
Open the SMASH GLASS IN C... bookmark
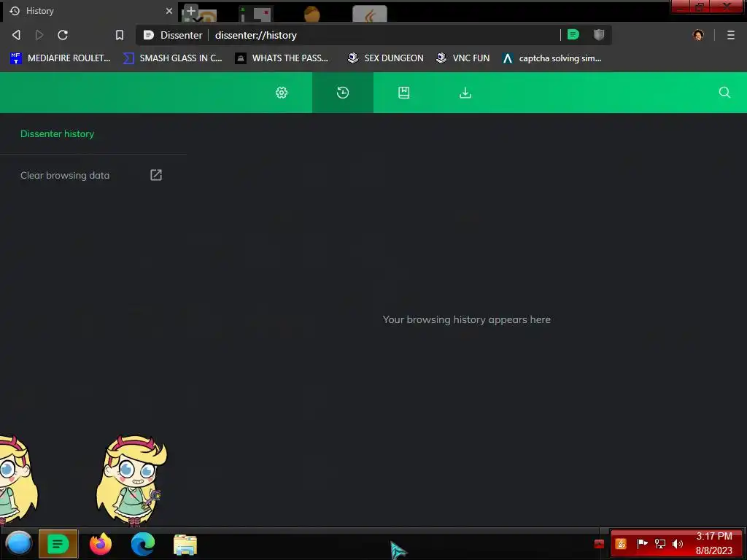(x=172, y=58)
